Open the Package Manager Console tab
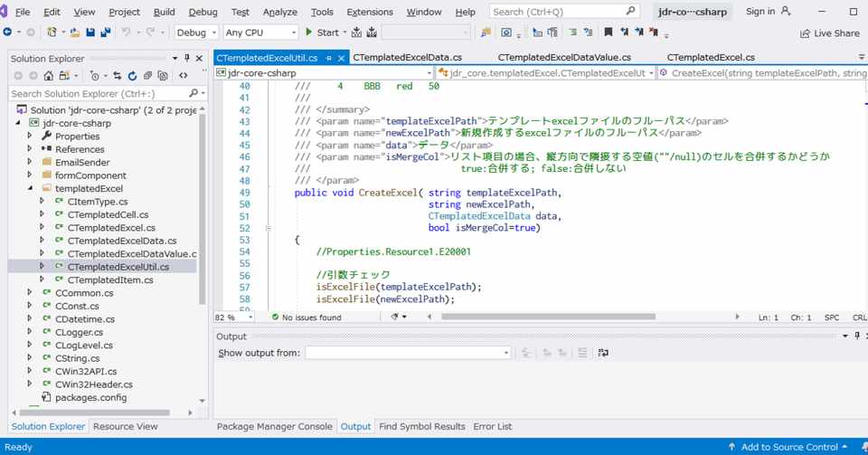 click(x=274, y=426)
